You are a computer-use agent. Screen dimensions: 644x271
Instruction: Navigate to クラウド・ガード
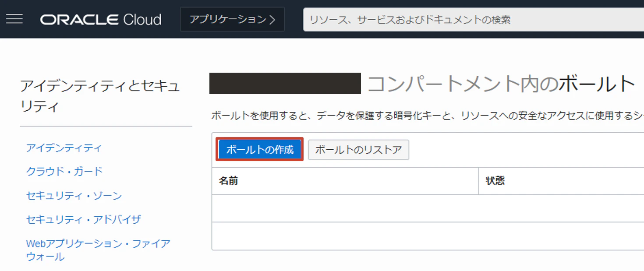(65, 172)
